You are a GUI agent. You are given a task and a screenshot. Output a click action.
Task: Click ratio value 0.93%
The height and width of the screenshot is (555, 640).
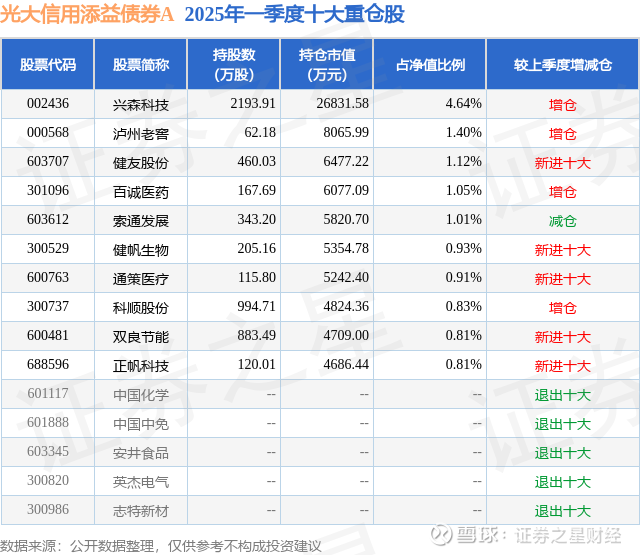click(x=463, y=249)
